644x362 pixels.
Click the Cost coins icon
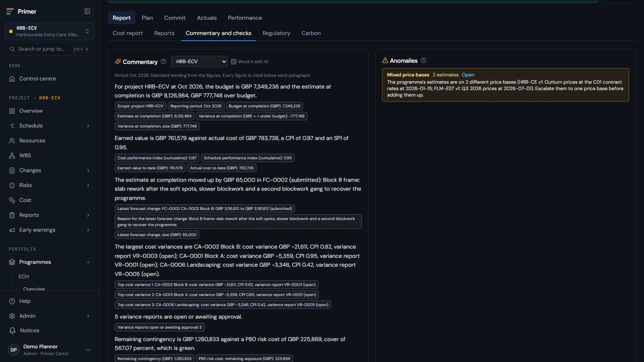click(x=12, y=200)
